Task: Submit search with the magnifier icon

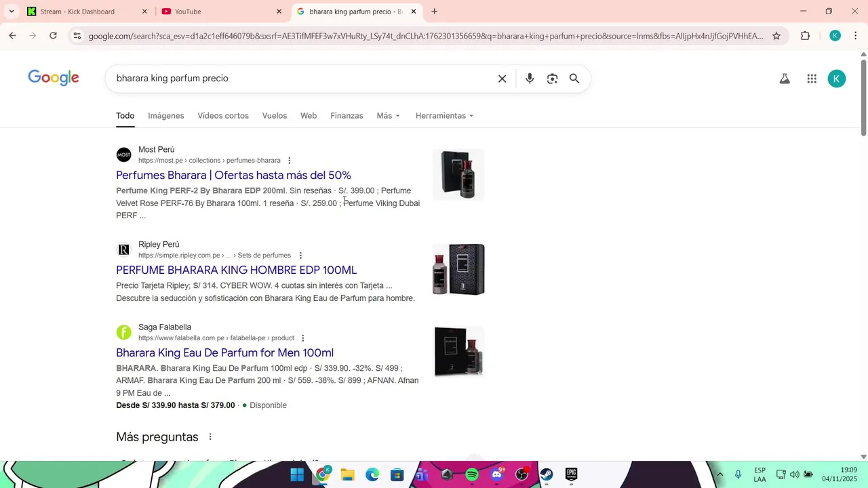Action: pyautogui.click(x=574, y=79)
